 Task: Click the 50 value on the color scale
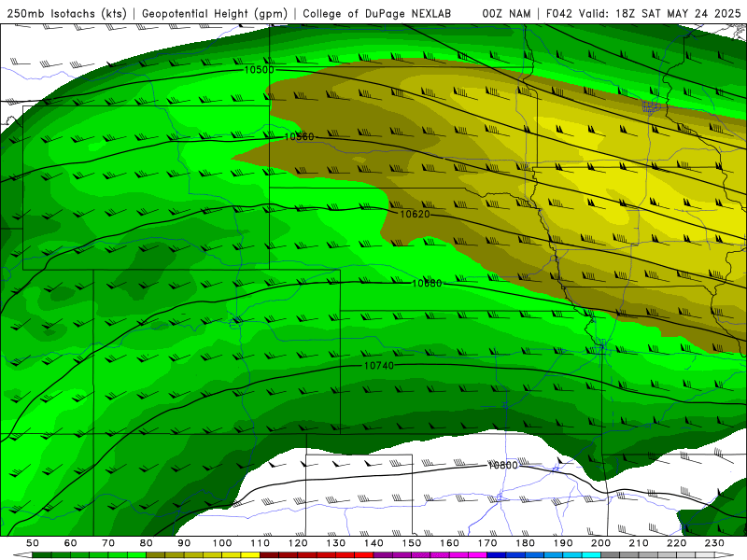33,543
